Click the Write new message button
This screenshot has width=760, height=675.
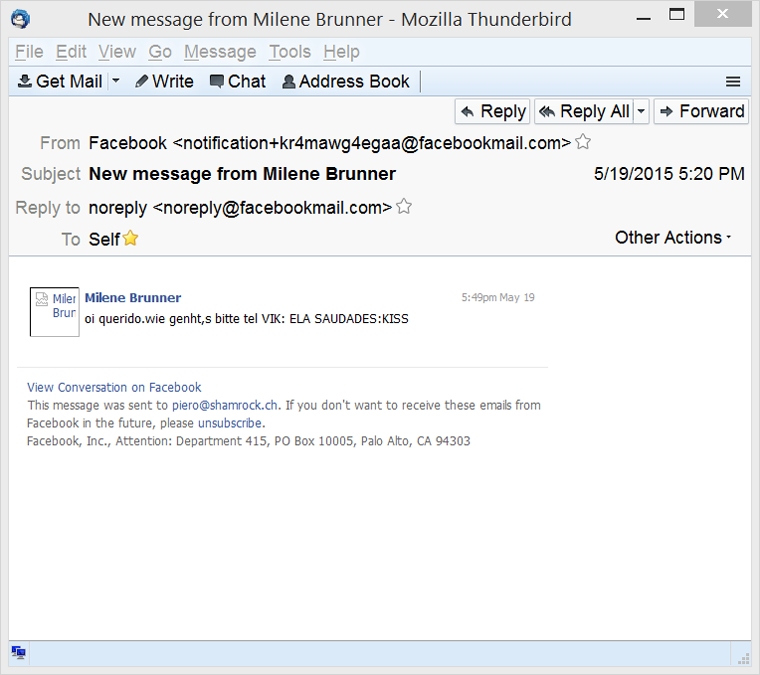(x=164, y=82)
